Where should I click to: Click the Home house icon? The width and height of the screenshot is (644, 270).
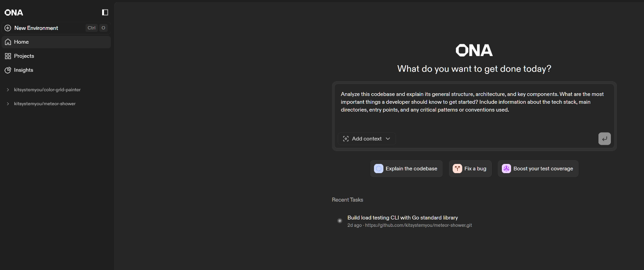[x=8, y=42]
